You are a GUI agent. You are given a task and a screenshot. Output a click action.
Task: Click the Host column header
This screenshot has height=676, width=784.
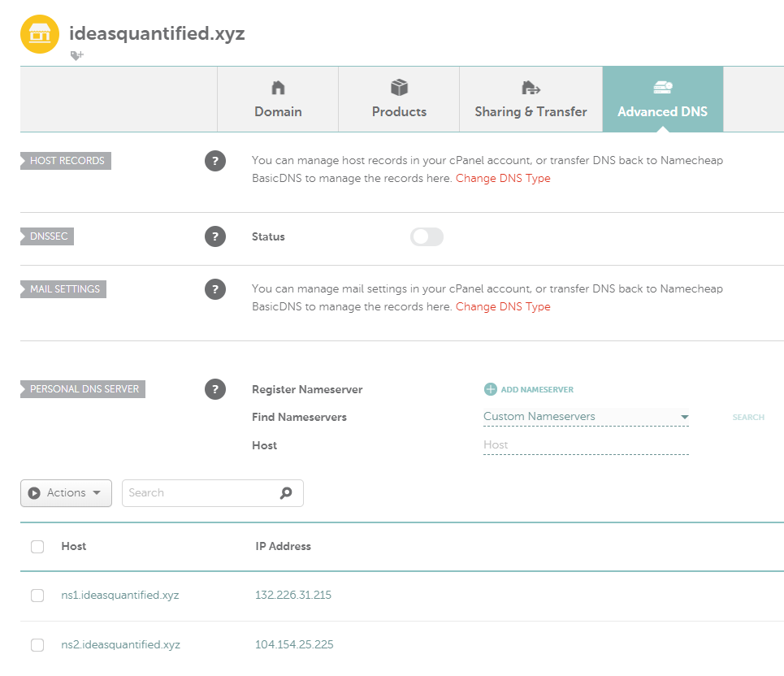click(x=73, y=547)
